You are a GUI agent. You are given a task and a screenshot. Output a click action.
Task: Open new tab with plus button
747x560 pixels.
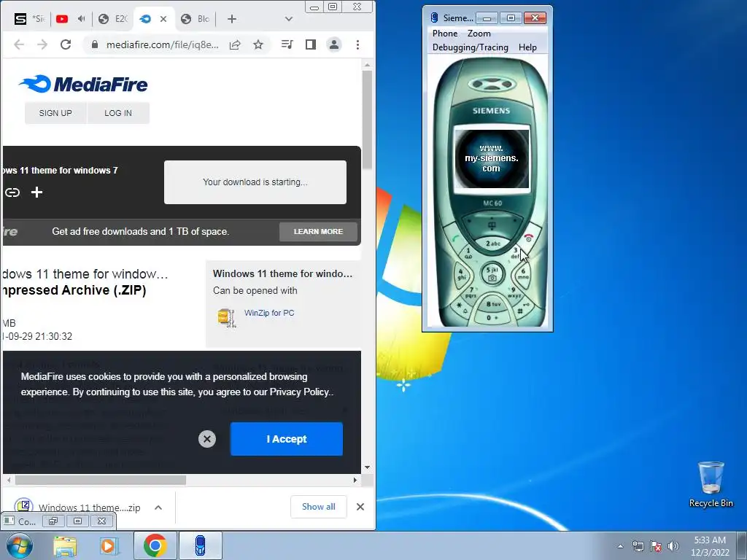(231, 19)
